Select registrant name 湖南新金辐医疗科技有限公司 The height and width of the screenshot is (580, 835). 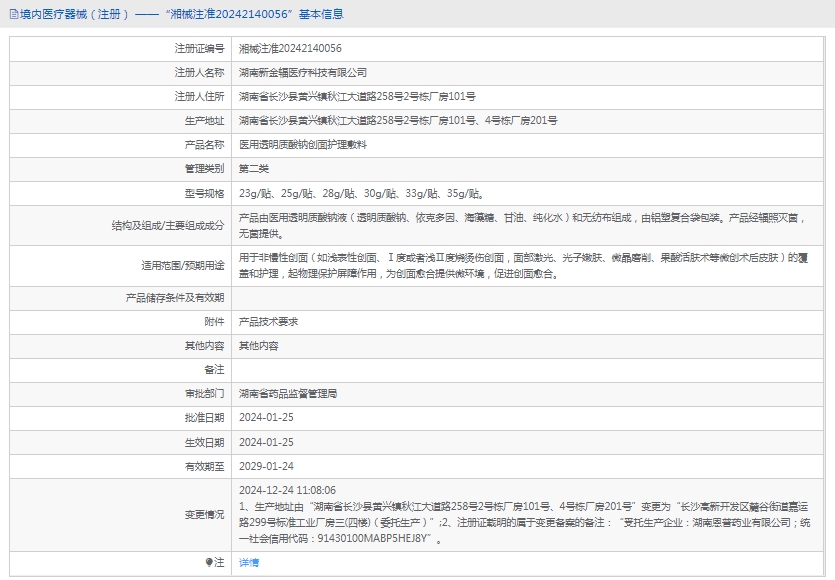pos(303,73)
